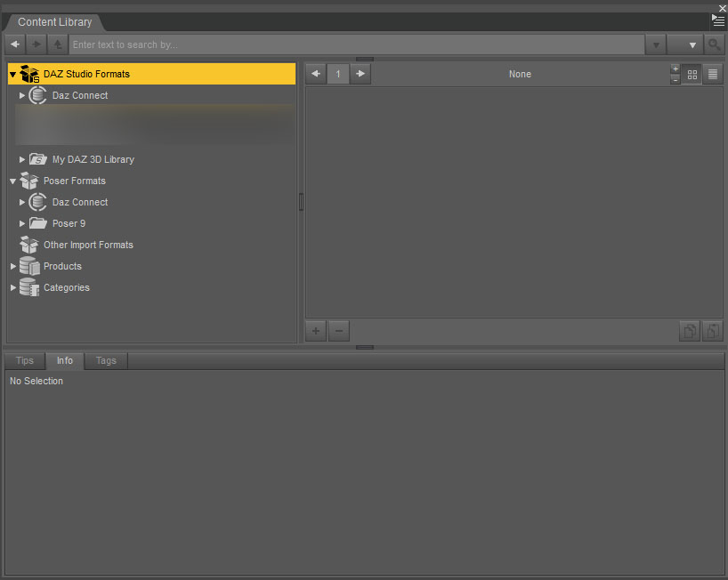This screenshot has width=728, height=580.
Task: Select the Poser 9 label
Action: point(69,223)
